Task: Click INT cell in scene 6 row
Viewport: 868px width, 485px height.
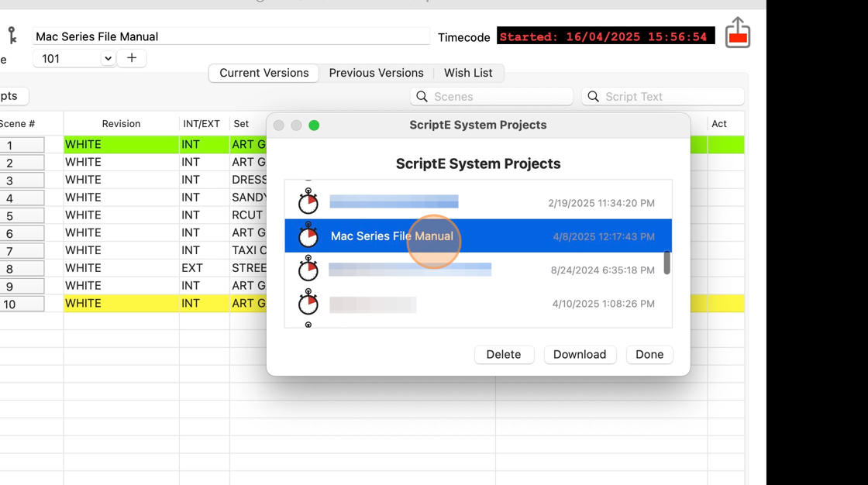Action: [205, 232]
